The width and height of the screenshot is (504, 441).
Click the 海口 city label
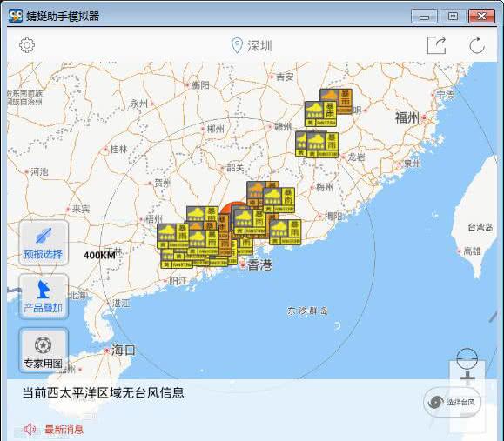pos(124,350)
